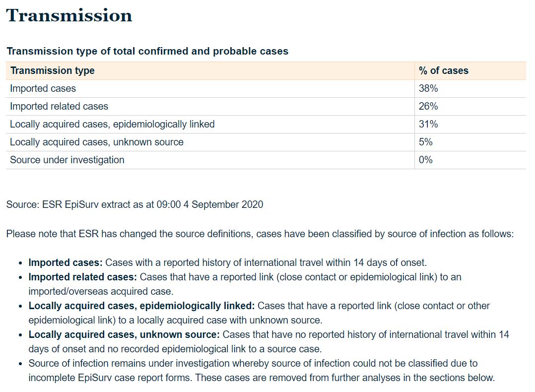Screen dimensions: 535x392
Task: Select the 'Transmission type' column header
Action: pos(52,70)
